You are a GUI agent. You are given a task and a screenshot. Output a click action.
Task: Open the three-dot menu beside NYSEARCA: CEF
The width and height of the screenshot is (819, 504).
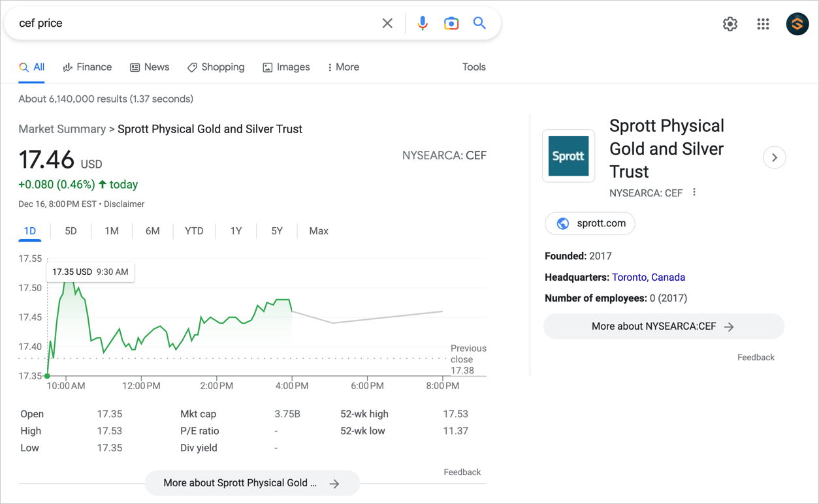coord(694,193)
